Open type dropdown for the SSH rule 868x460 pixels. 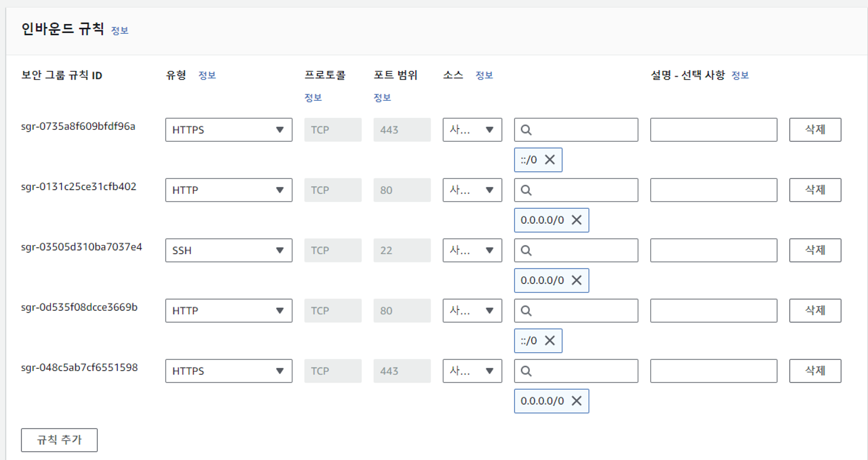[228, 251]
